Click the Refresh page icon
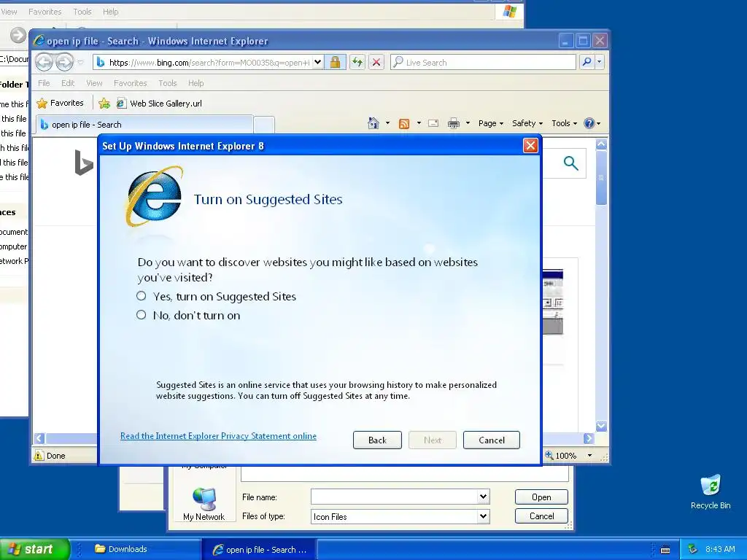This screenshot has width=747, height=560. (357, 63)
